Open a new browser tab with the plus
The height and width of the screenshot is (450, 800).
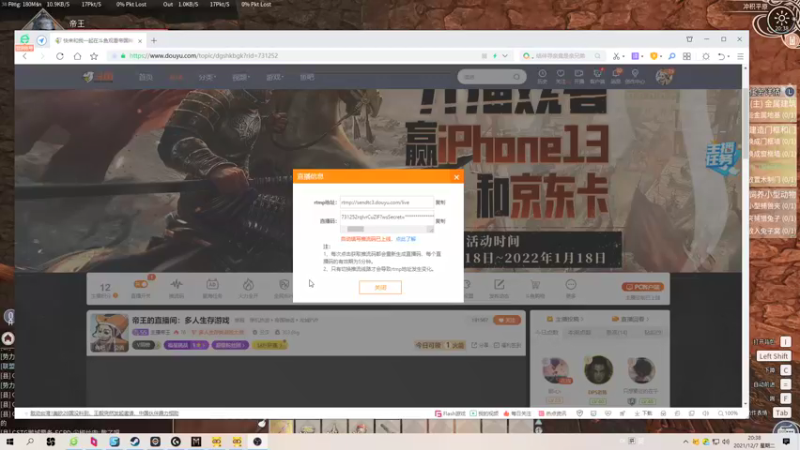pyautogui.click(x=154, y=40)
